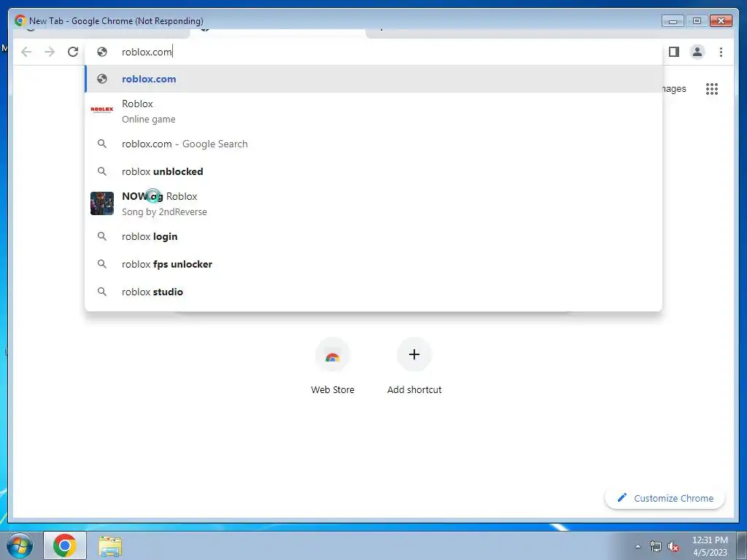The height and width of the screenshot is (560, 747).
Task: Open the Chrome profile avatar menu
Action: click(x=697, y=52)
